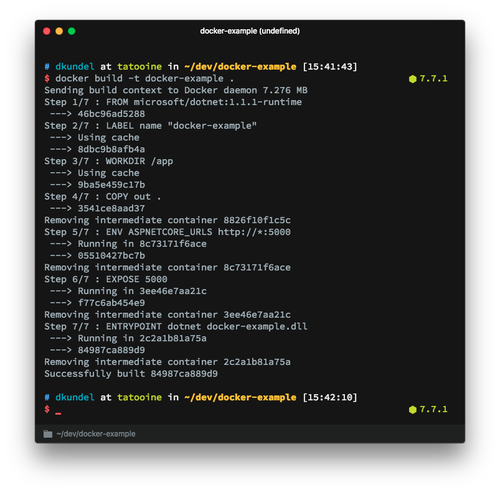The height and width of the screenshot is (493, 500).
Task: Click the username dkundel in top prompt
Action: pyautogui.click(x=75, y=67)
